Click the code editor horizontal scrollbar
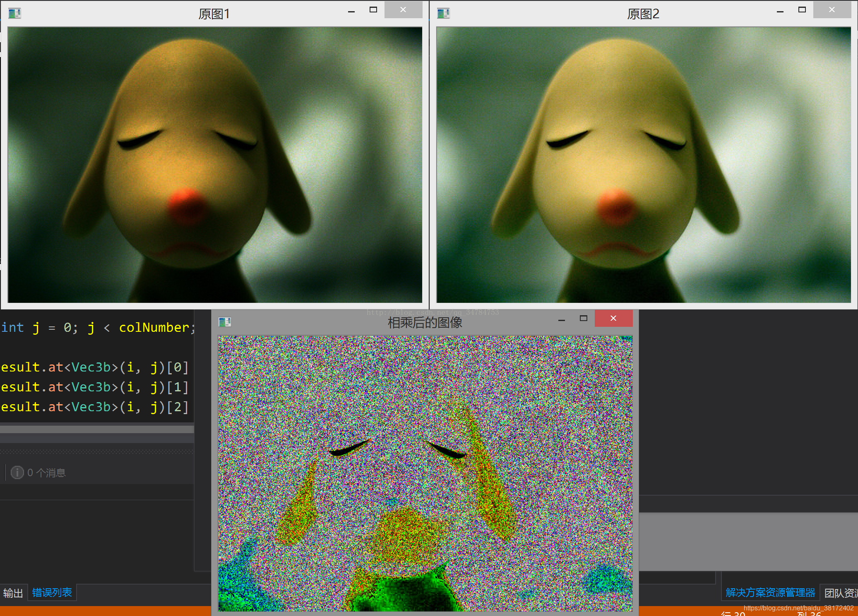The image size is (858, 616). pyautogui.click(x=97, y=429)
